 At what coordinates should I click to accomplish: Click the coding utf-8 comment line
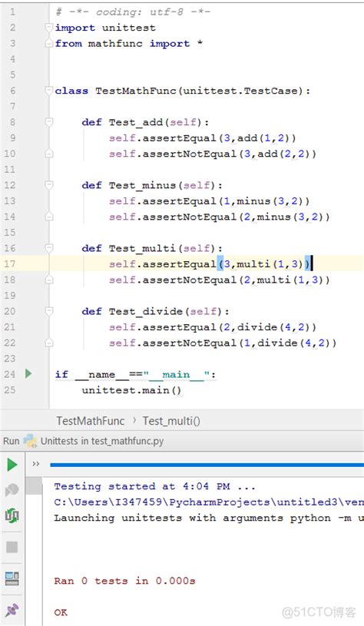click(x=133, y=12)
